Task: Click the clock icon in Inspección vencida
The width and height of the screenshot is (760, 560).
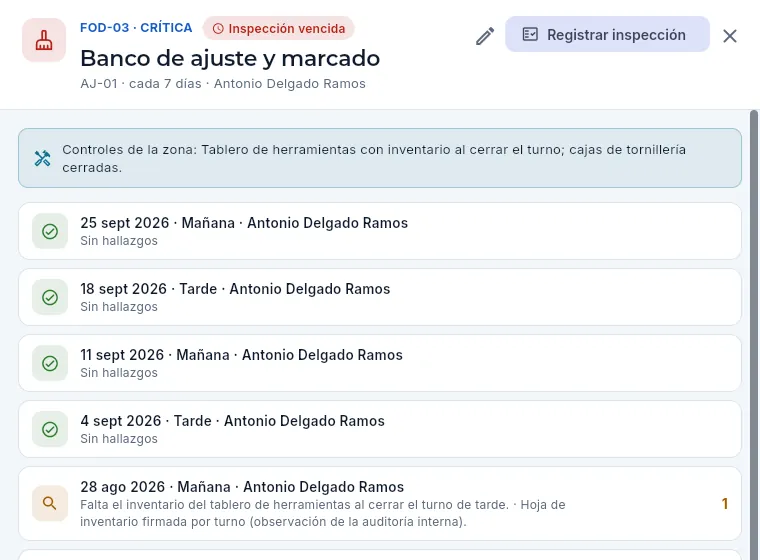Action: (218, 29)
